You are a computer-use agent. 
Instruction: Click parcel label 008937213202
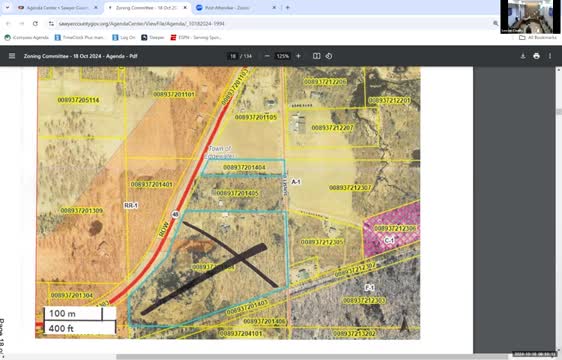tap(354, 334)
